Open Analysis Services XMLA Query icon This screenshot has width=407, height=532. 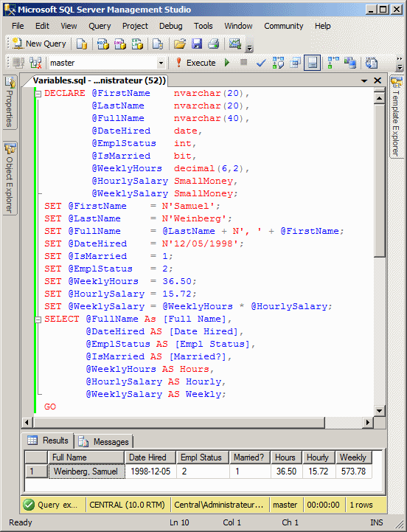point(137,44)
